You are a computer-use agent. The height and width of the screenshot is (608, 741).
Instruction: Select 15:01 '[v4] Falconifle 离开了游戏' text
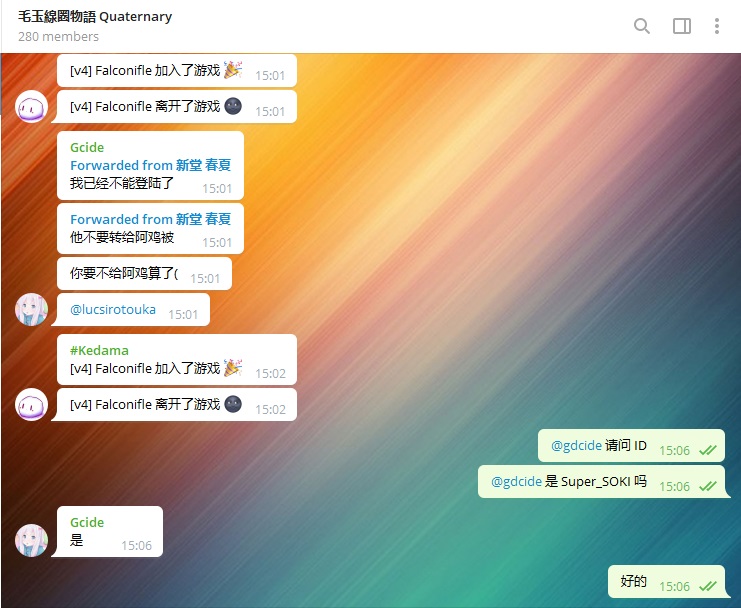point(145,107)
